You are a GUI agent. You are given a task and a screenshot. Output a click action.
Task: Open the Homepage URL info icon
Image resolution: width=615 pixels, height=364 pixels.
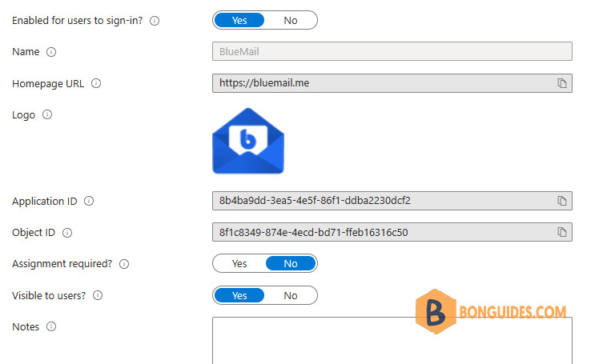(96, 83)
